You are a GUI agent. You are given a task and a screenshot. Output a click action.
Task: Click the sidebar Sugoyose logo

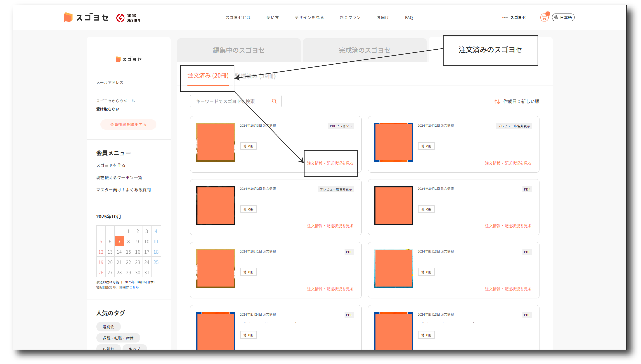click(x=129, y=60)
